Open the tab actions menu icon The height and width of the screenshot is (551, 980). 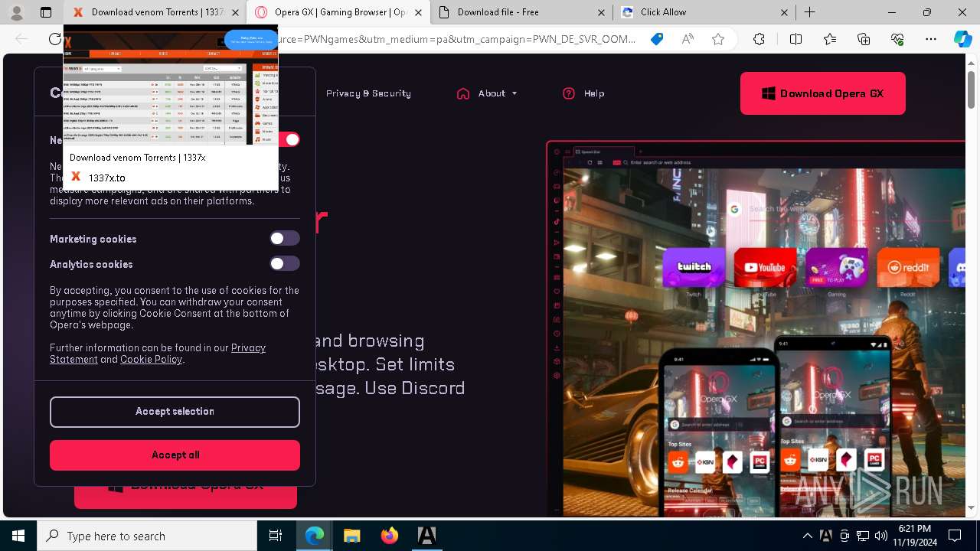pyautogui.click(x=46, y=12)
